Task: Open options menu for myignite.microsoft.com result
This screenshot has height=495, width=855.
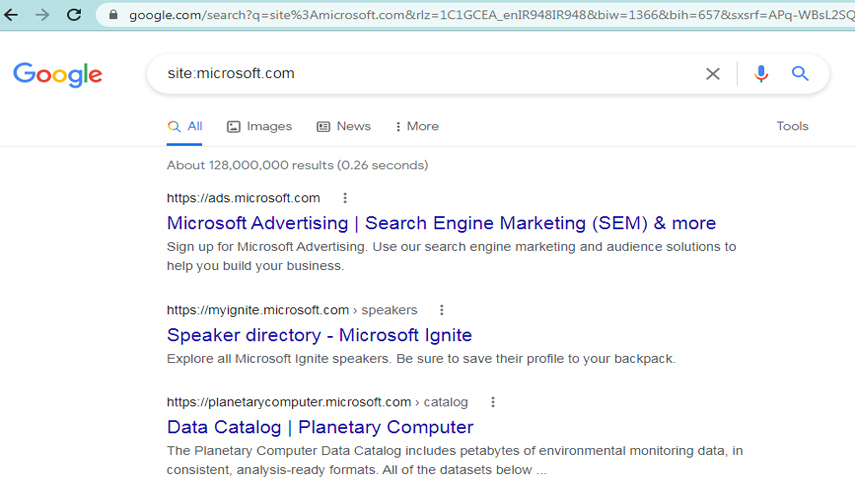Action: (442, 310)
